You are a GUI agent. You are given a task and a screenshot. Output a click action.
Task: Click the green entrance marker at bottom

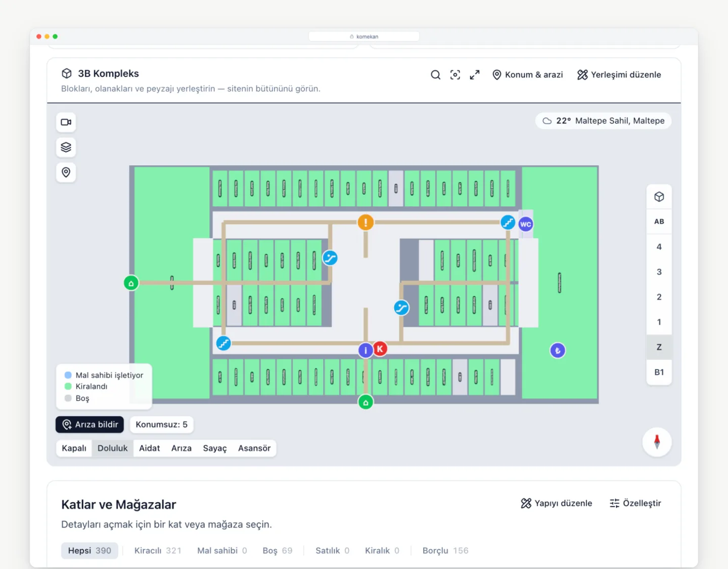coord(366,402)
